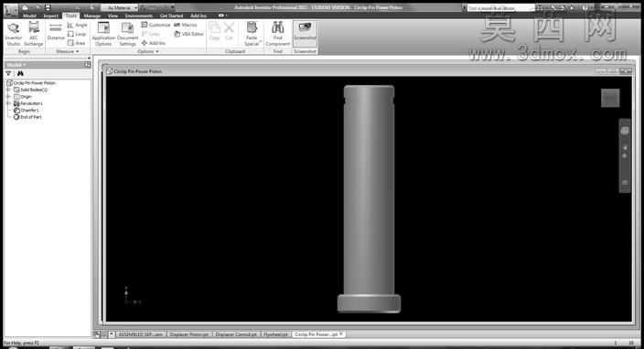The height and width of the screenshot is (349, 644).
Task: Switch to the Environments ribbon tab
Action: point(139,16)
